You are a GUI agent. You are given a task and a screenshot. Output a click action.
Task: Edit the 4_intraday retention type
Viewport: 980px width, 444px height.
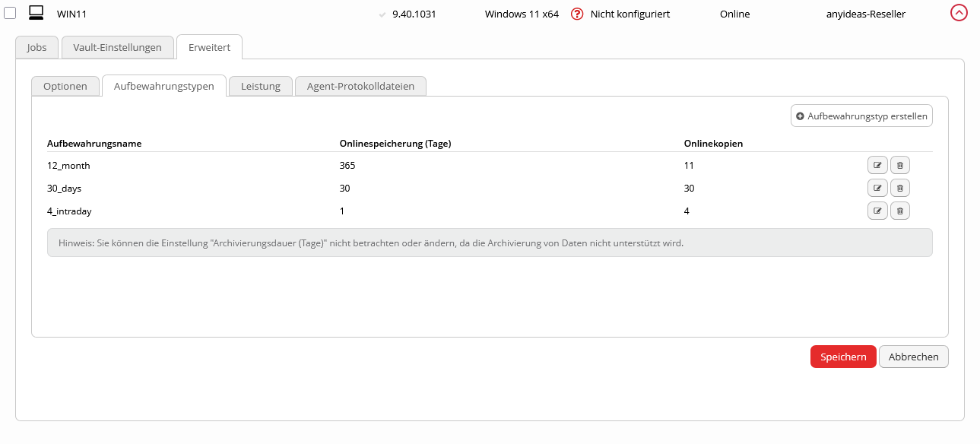point(877,211)
